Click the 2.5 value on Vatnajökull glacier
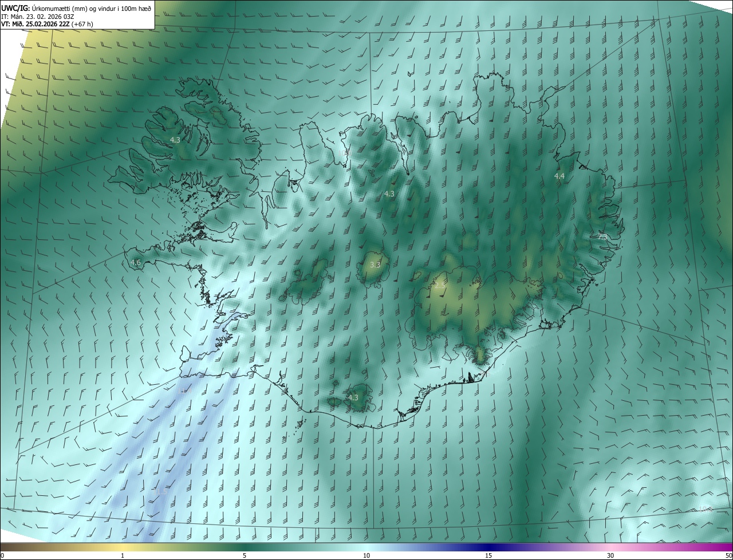The image size is (733, 560). click(439, 285)
